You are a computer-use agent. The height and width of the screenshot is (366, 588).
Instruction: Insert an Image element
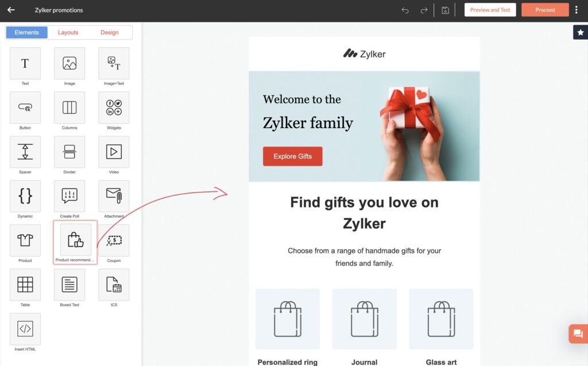click(69, 63)
